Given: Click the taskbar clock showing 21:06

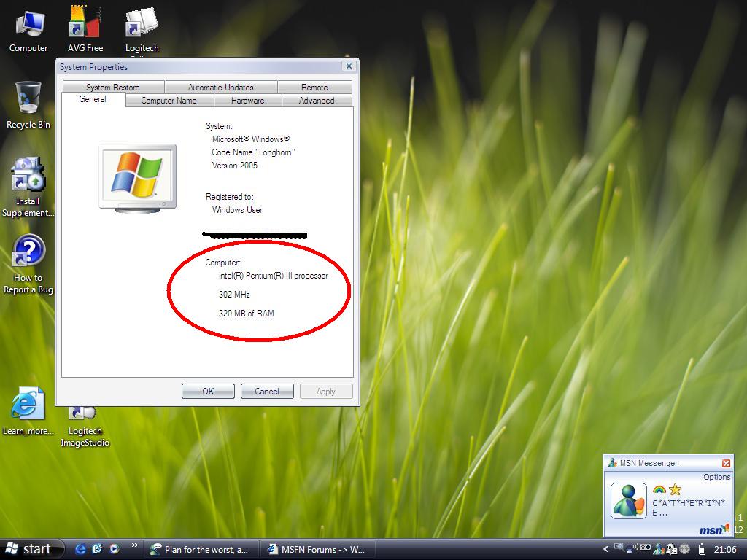Looking at the screenshot, I should tap(725, 550).
